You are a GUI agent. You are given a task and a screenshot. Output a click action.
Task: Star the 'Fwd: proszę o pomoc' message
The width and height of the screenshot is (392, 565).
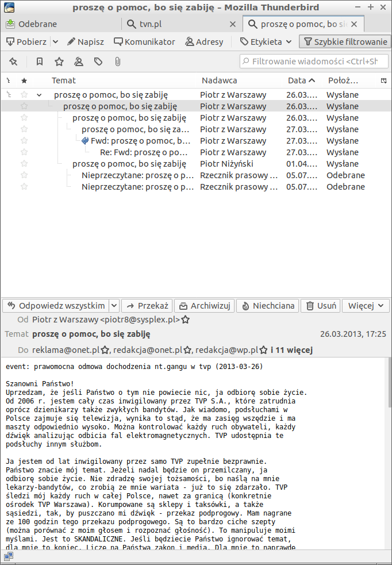tap(24, 140)
